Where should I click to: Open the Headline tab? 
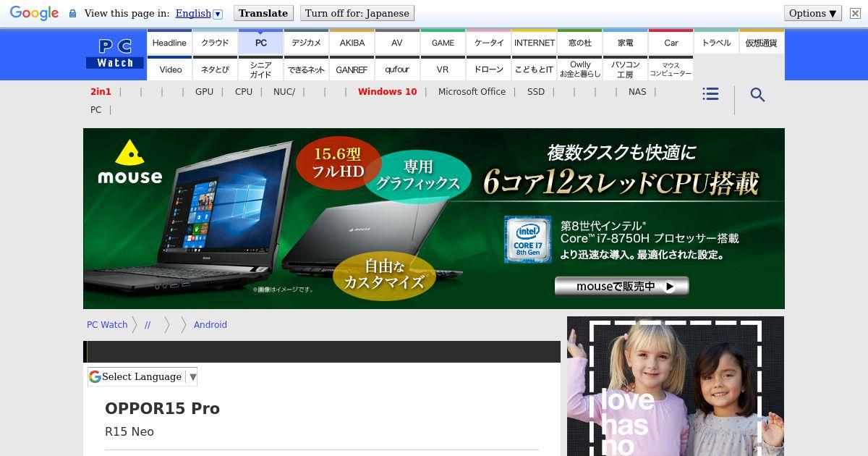(169, 42)
